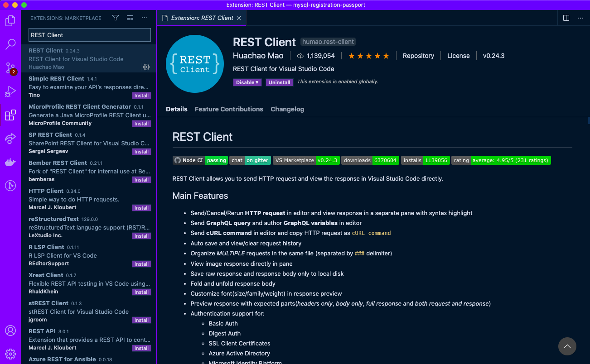
Task: Switch to the Feature Contributions tab
Action: point(229,109)
